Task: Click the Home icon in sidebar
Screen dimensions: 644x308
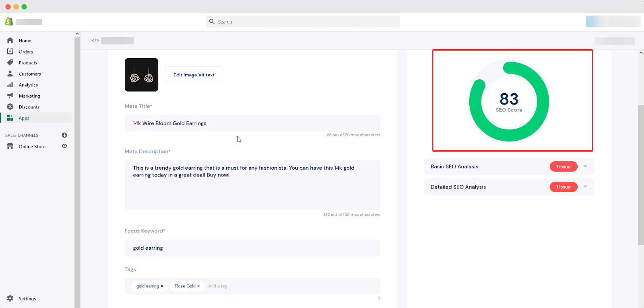Action: [x=10, y=41]
